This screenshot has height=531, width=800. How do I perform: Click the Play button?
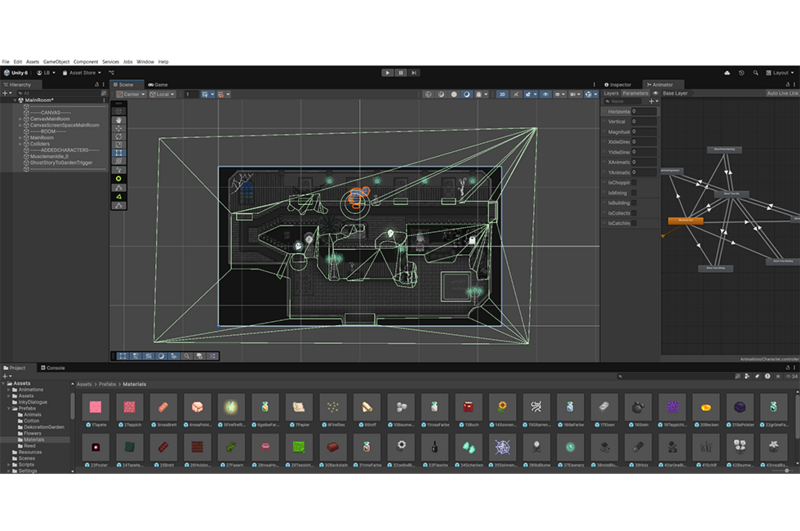click(387, 73)
